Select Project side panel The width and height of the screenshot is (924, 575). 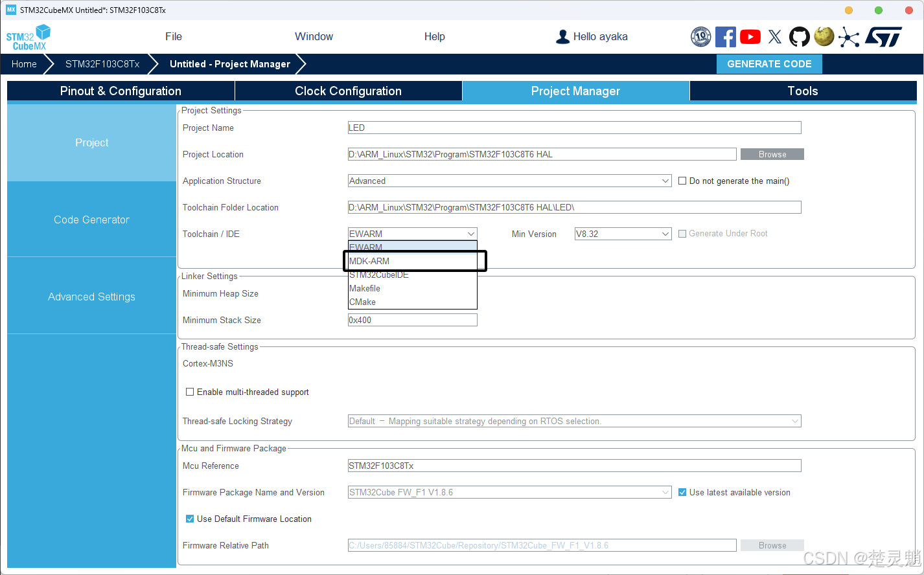91,142
